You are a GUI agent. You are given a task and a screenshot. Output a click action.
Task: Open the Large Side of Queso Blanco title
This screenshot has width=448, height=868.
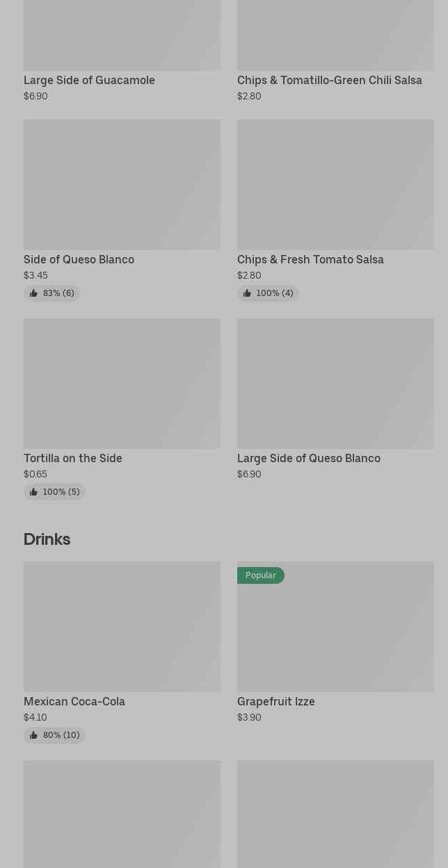point(309,458)
